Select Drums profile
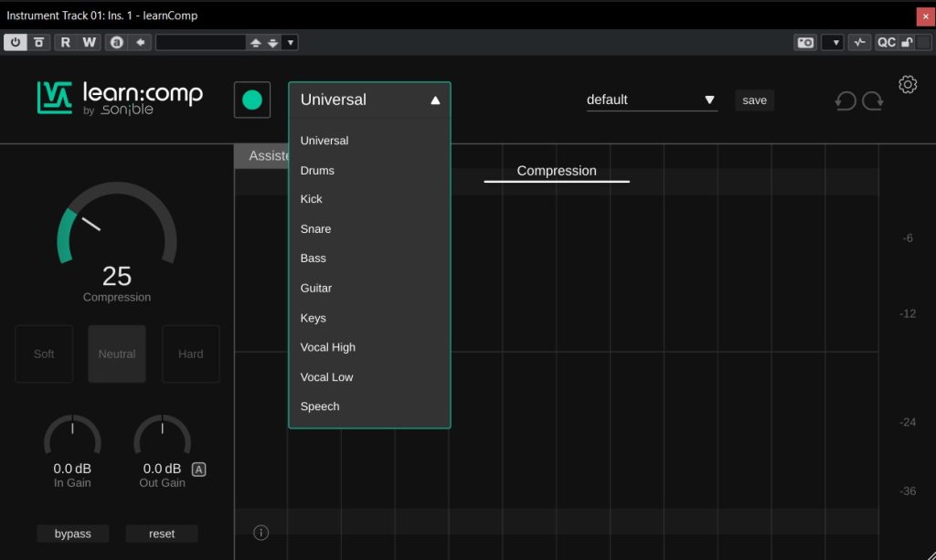Image resolution: width=936 pixels, height=560 pixels. (x=317, y=171)
